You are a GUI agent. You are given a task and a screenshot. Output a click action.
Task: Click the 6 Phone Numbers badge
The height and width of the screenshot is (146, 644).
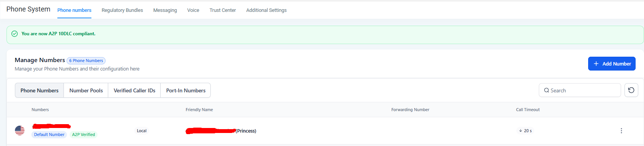pyautogui.click(x=86, y=61)
